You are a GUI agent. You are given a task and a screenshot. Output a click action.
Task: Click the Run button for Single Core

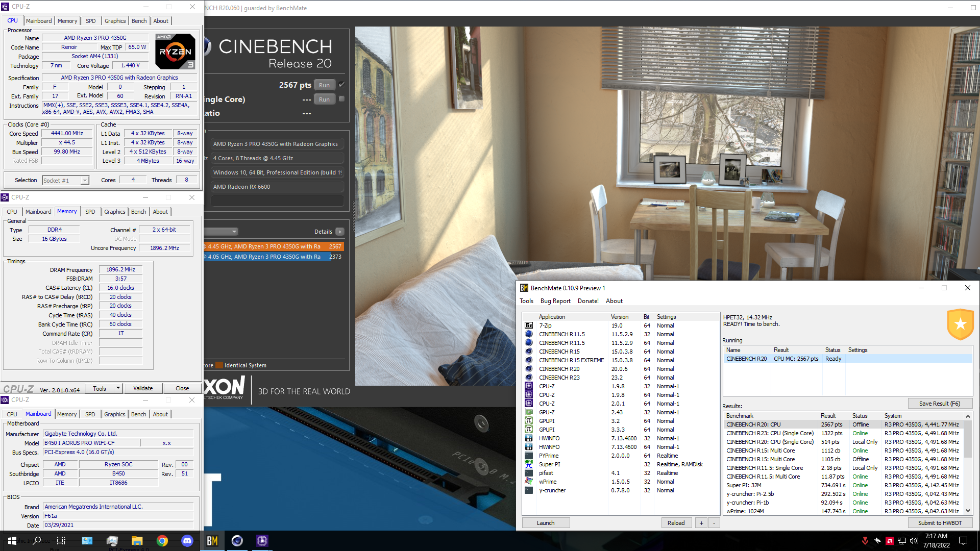point(324,99)
